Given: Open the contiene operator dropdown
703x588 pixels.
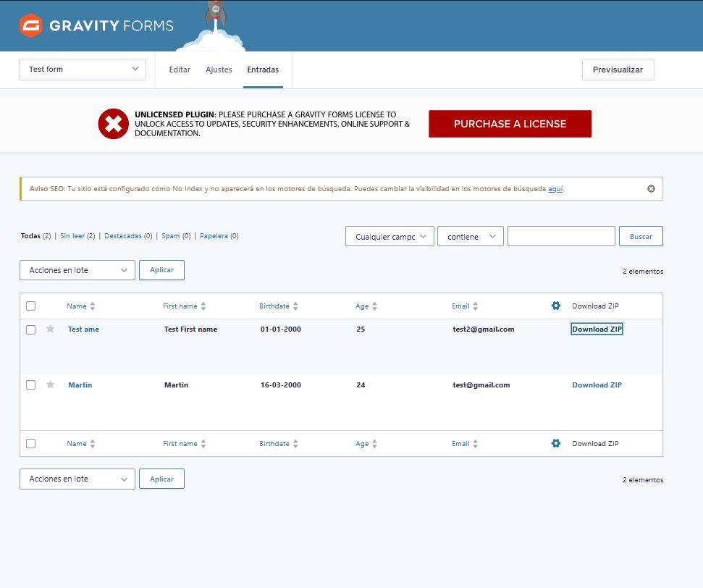Looking at the screenshot, I should tap(471, 236).
